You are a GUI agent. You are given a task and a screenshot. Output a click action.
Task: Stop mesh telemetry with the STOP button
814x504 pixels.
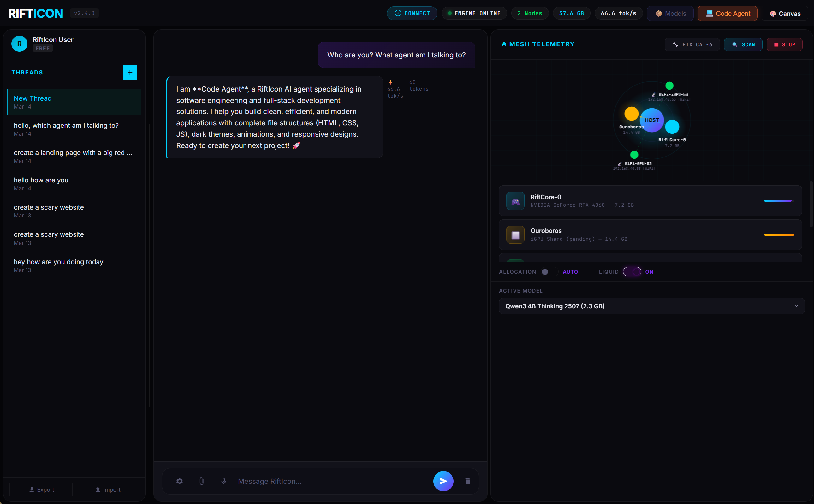(784, 44)
